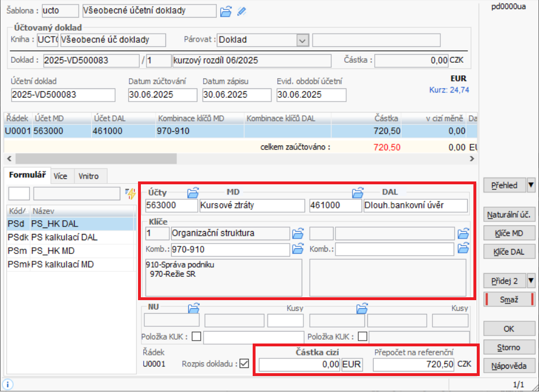Open the arrow menu beside Přehled
The width and height of the screenshot is (539, 392).
point(531,185)
